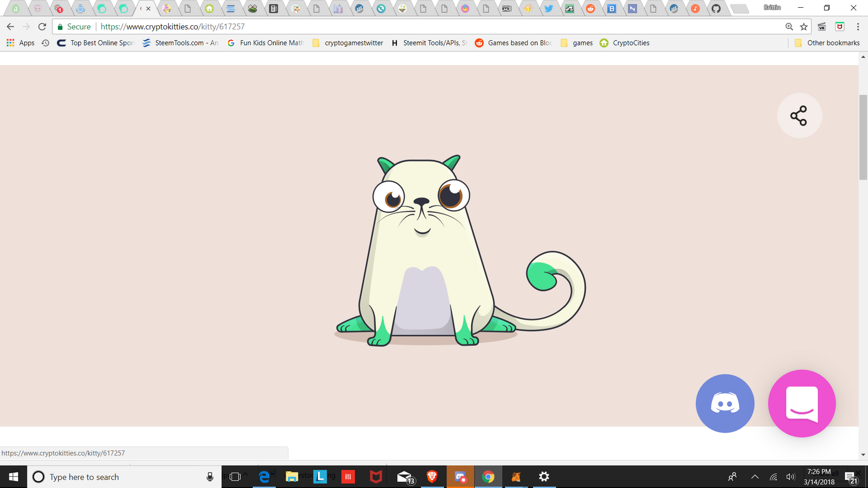Open MetaMask fox icon on the taskbar
Screen dimensions: 868x488
point(516,477)
